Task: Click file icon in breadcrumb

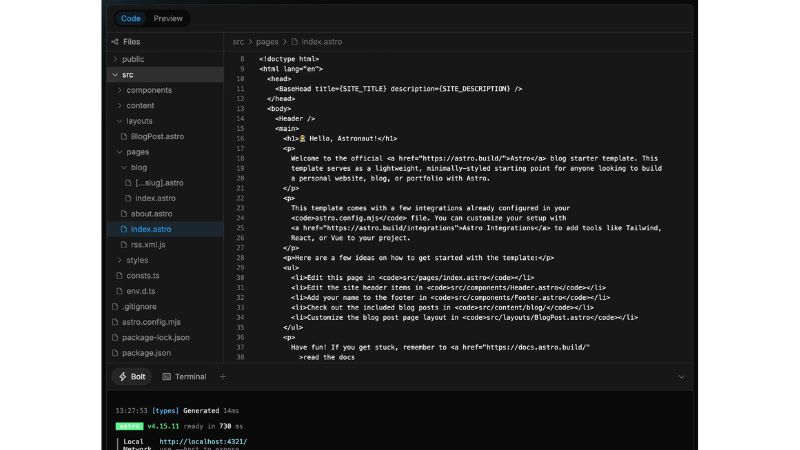Action: [x=294, y=42]
